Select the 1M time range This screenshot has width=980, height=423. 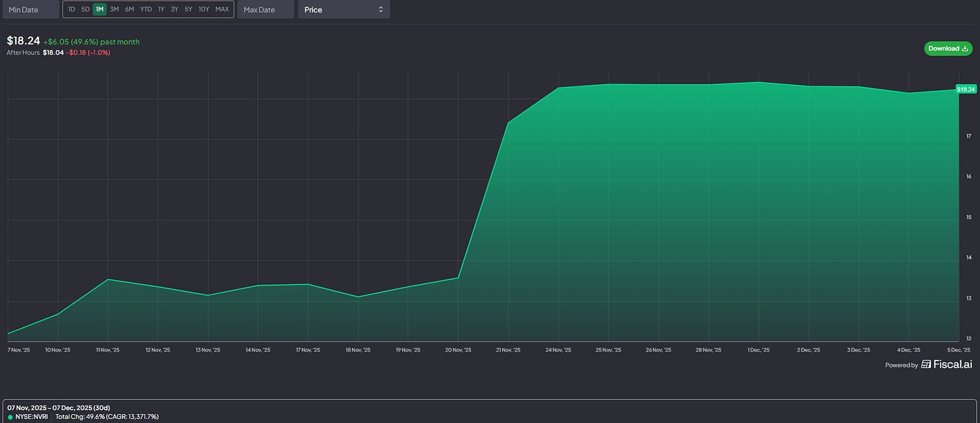[x=100, y=9]
